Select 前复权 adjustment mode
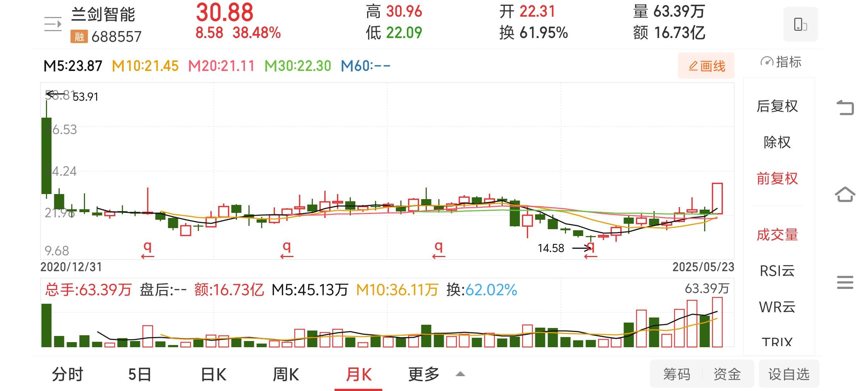868x391 pixels. pyautogui.click(x=777, y=178)
